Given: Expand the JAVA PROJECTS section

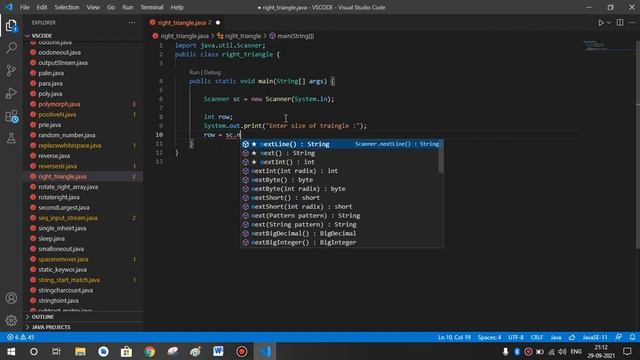Looking at the screenshot, I should coord(84,327).
